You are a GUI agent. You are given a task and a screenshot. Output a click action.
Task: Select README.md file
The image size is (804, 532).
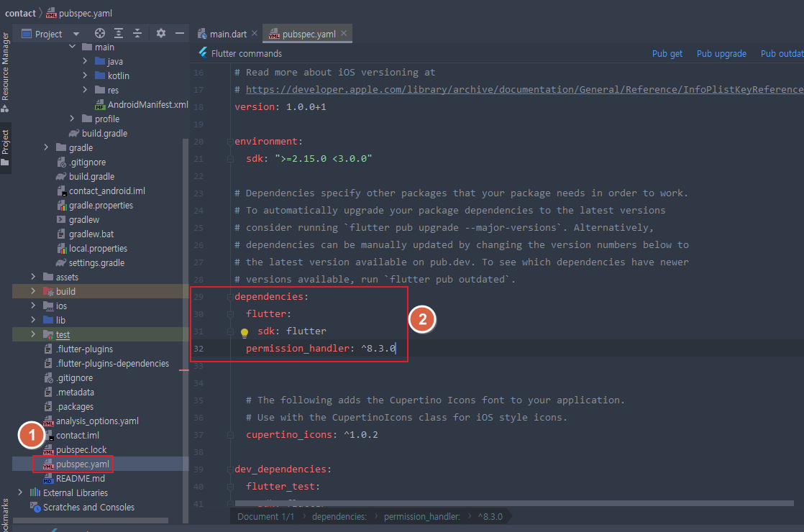74,478
